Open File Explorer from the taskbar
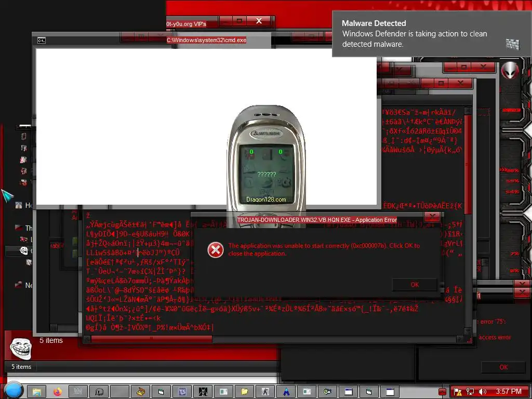The width and height of the screenshot is (532, 399). 37,392
